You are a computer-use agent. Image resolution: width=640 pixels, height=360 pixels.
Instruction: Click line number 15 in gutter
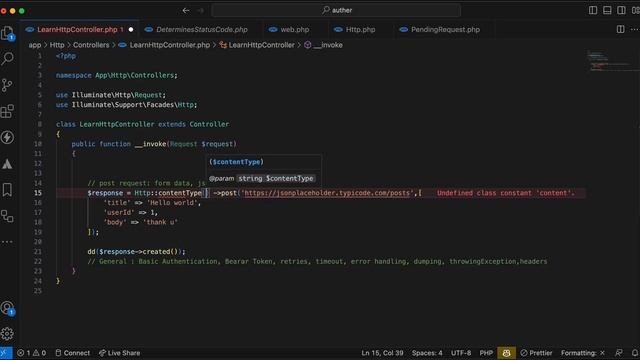click(x=38, y=193)
